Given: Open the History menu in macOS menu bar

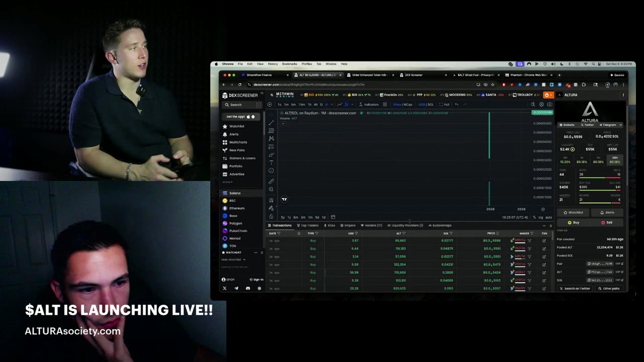Looking at the screenshot, I should (x=273, y=64).
